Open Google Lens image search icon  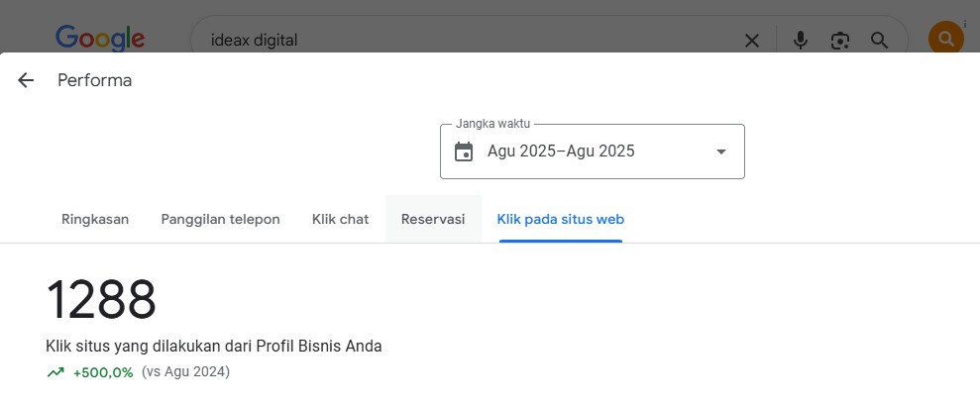click(840, 41)
